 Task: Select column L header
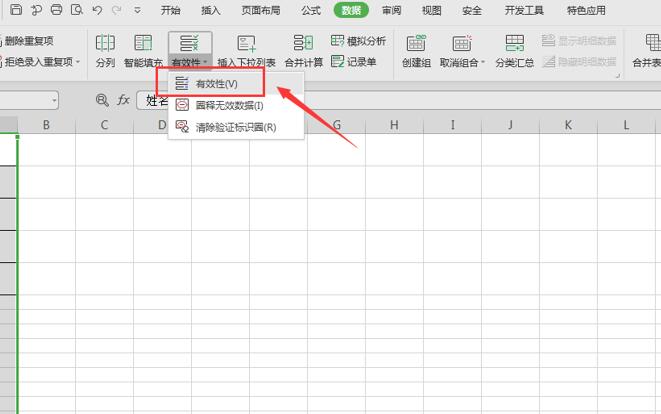tap(626, 125)
